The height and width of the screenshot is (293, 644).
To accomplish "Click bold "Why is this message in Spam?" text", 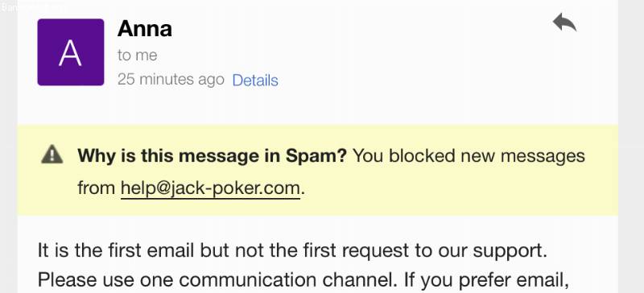I will point(213,155).
